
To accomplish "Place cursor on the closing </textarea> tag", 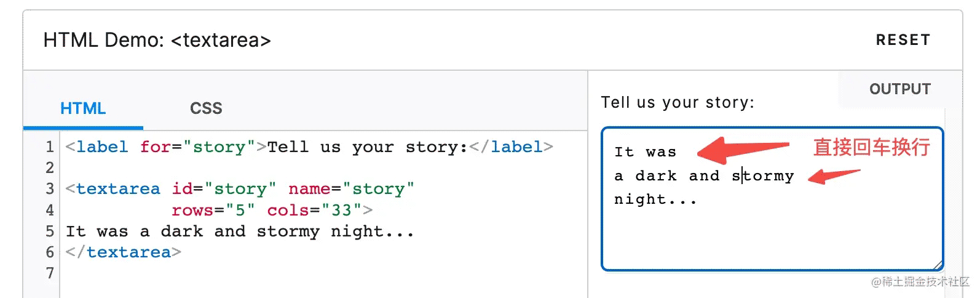I will tap(124, 252).
